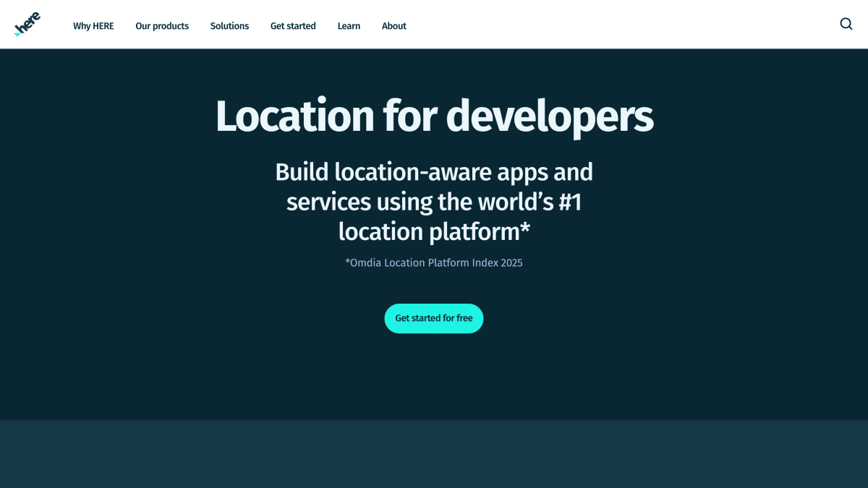This screenshot has width=868, height=488.
Task: Open the Learn menu
Action: [x=349, y=26]
